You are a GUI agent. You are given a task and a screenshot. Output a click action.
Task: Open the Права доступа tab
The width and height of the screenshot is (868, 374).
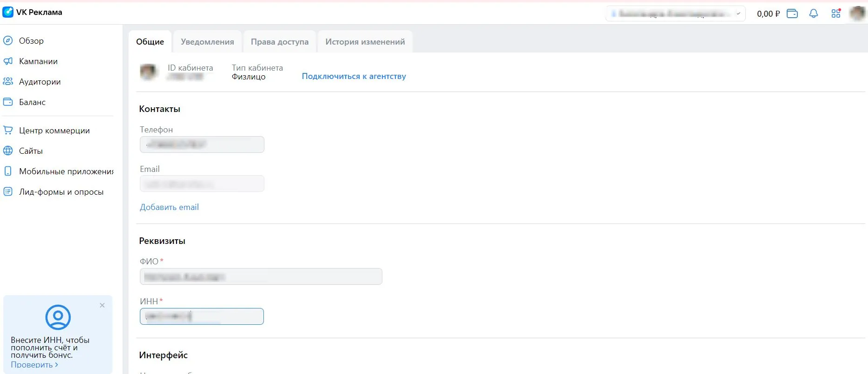[x=280, y=42]
